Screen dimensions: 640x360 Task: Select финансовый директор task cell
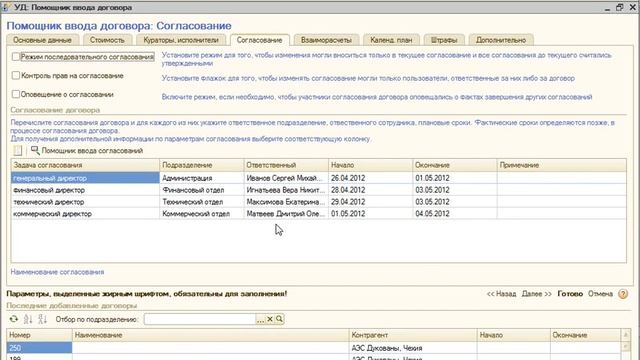pyautogui.click(x=85, y=190)
